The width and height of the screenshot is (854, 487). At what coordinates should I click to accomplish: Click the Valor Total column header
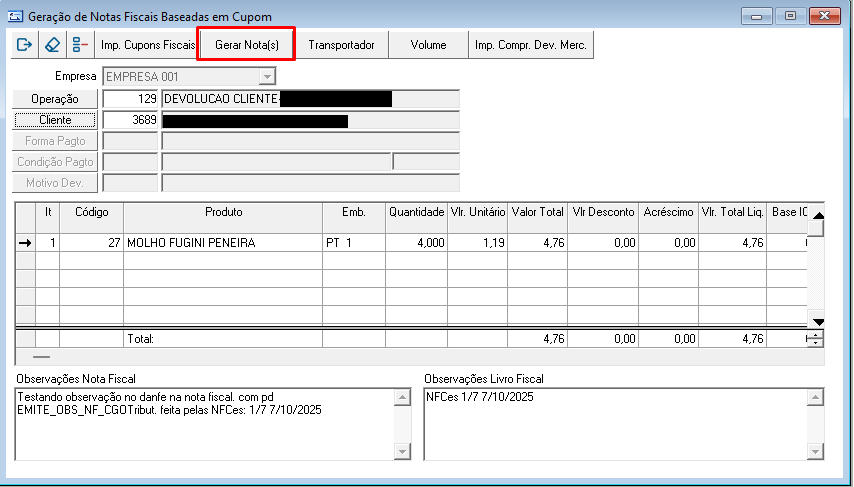click(x=538, y=212)
